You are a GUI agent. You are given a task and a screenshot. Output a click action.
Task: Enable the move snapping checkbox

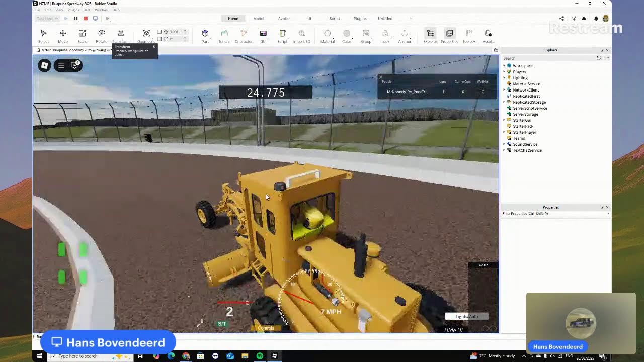click(159, 32)
